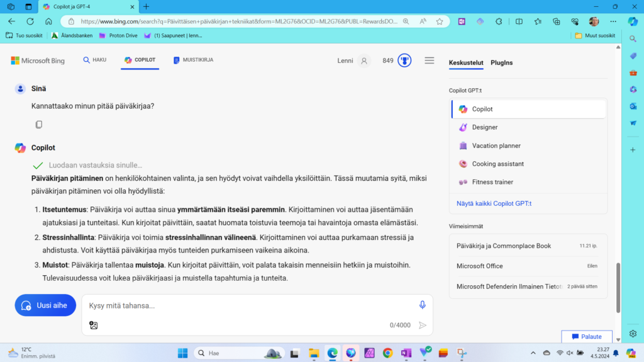The height and width of the screenshot is (362, 644).
Task: Select the Copilot ja GPT-4 browser tab
Action: 87,6
